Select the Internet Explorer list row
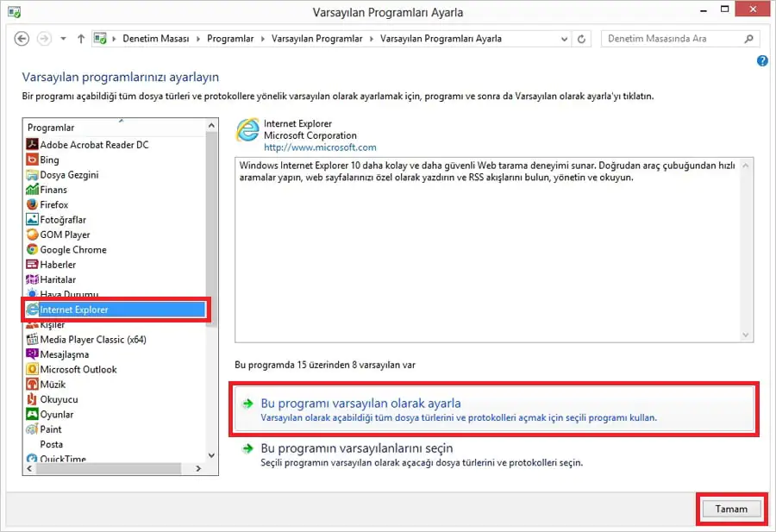The image size is (776, 532). pos(115,310)
